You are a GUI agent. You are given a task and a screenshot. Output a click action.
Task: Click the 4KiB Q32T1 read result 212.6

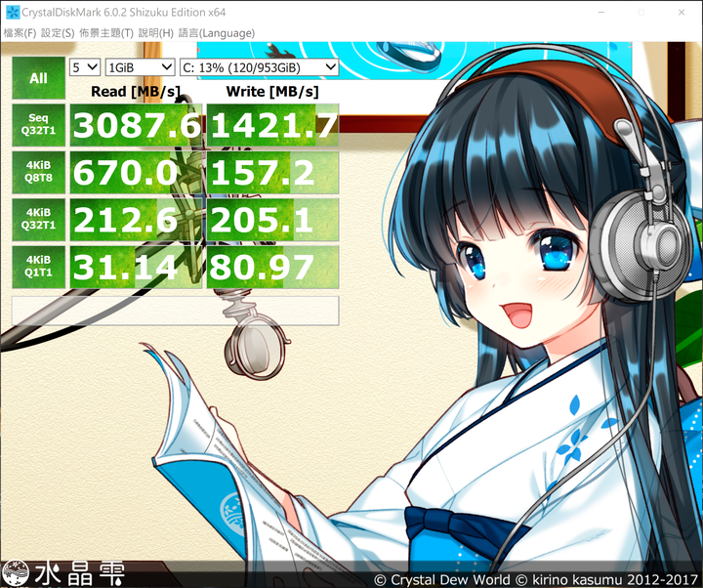136,220
